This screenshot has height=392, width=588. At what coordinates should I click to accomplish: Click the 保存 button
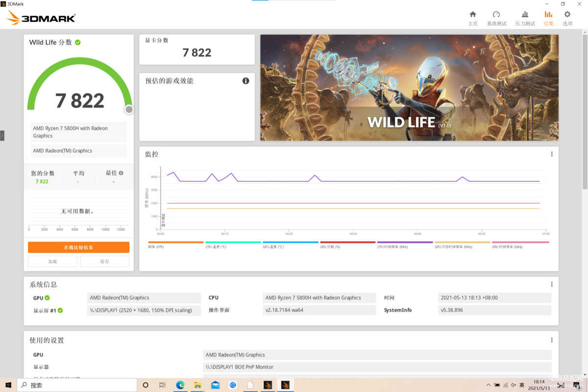click(104, 261)
